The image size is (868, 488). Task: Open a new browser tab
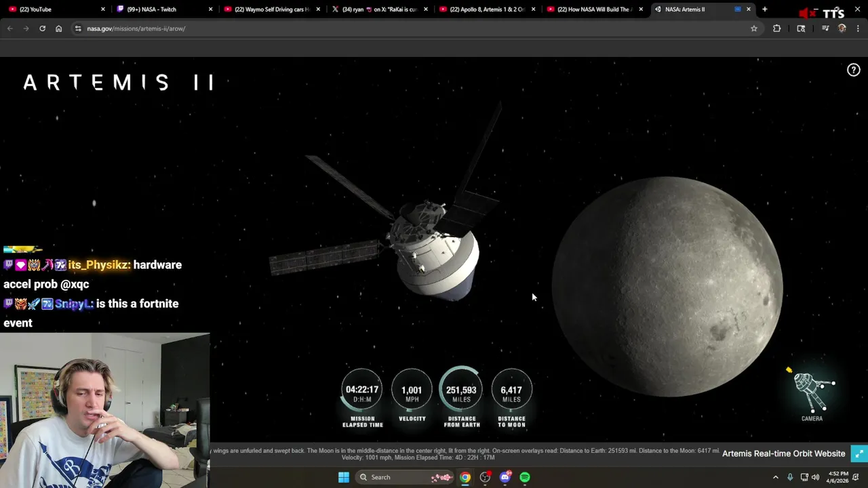point(764,9)
